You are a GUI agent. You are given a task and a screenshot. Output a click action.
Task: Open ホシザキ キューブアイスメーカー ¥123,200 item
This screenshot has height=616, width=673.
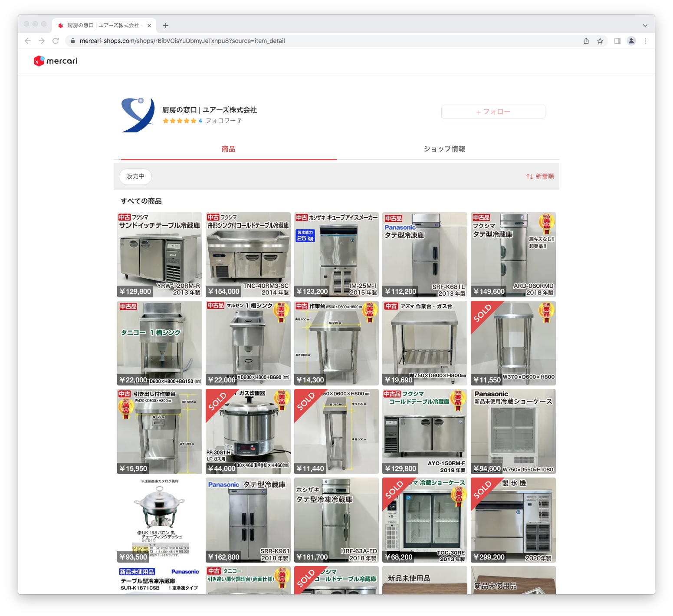336,255
